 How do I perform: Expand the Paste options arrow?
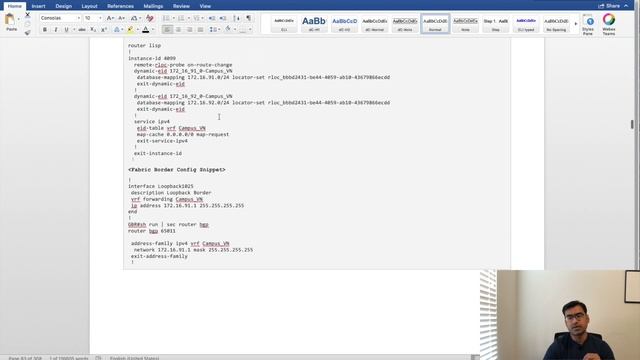pyautogui.click(x=18, y=20)
